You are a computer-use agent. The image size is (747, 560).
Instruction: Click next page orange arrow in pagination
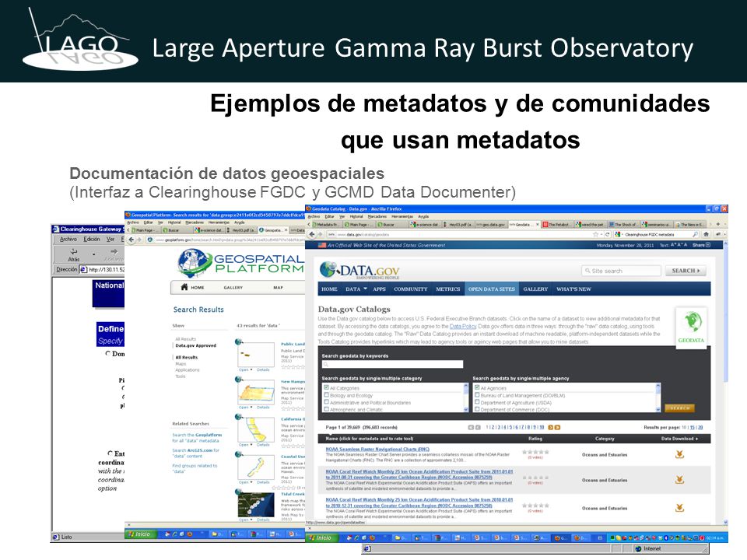tap(551, 427)
